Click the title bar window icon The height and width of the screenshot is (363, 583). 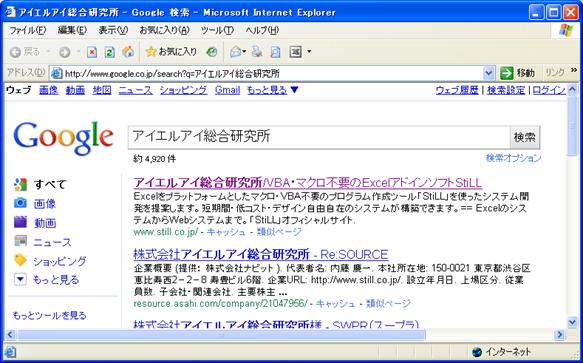point(11,12)
